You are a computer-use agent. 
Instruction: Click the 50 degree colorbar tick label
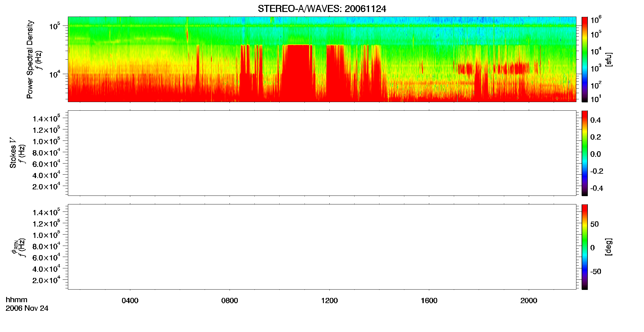click(595, 224)
